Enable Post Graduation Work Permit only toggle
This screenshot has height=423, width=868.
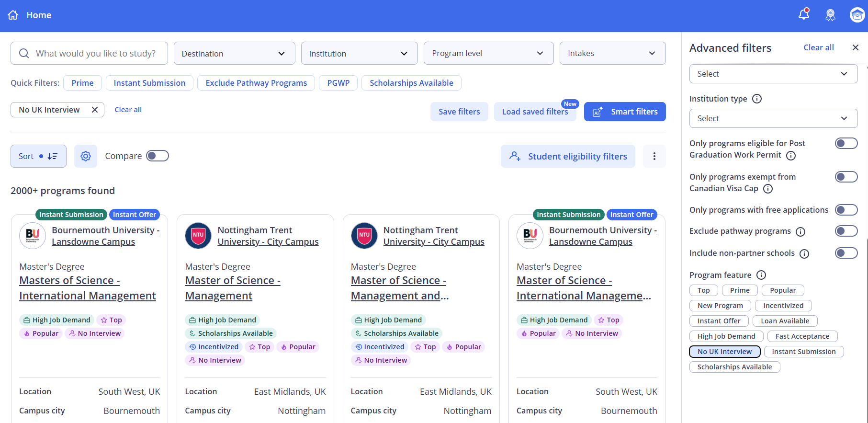(846, 143)
